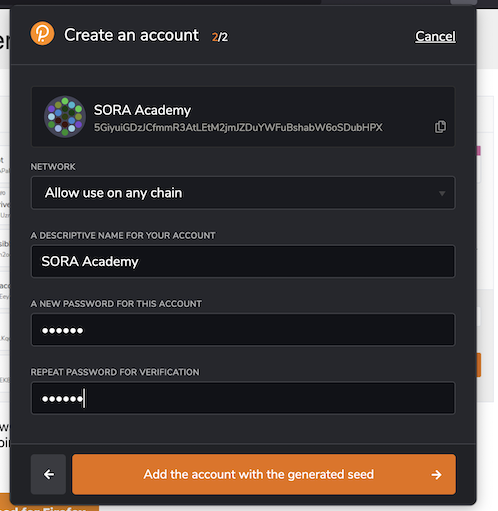This screenshot has width=498, height=511.
Task: Expand the Network dropdown arrow
Action: [442, 193]
